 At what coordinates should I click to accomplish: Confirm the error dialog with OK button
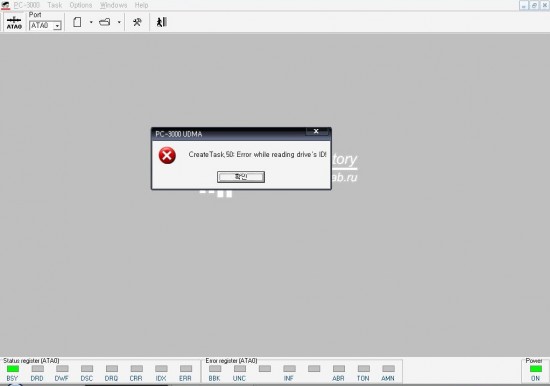click(241, 177)
